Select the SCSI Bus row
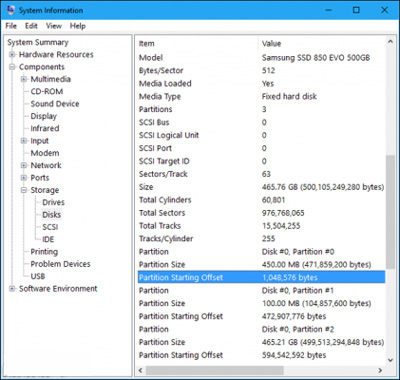The width and height of the screenshot is (400, 380). click(x=261, y=122)
